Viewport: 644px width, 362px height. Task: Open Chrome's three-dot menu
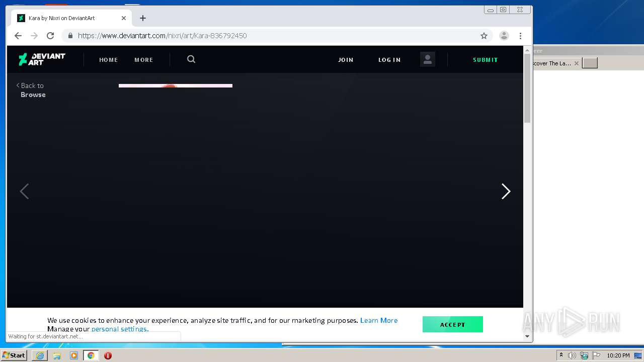click(520, 36)
